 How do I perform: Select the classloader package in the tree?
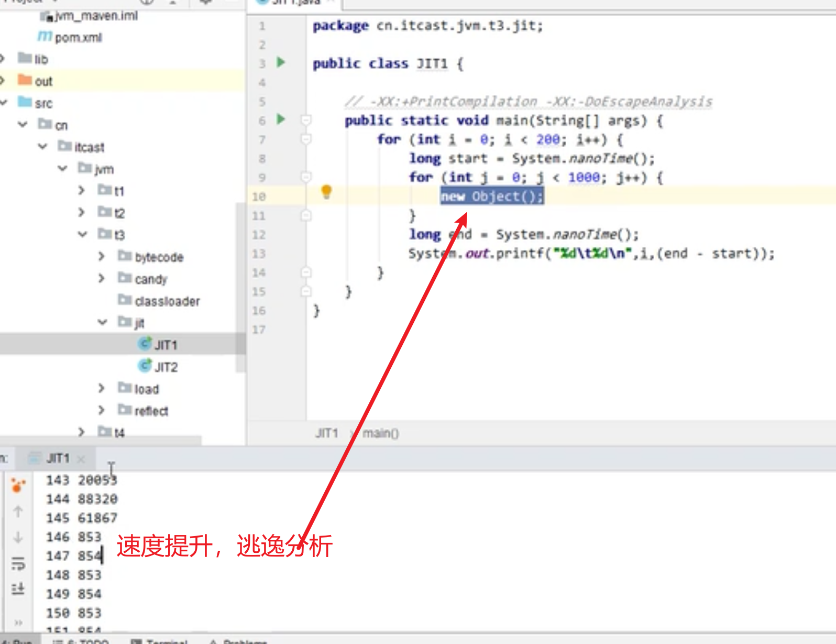pyautogui.click(x=167, y=301)
